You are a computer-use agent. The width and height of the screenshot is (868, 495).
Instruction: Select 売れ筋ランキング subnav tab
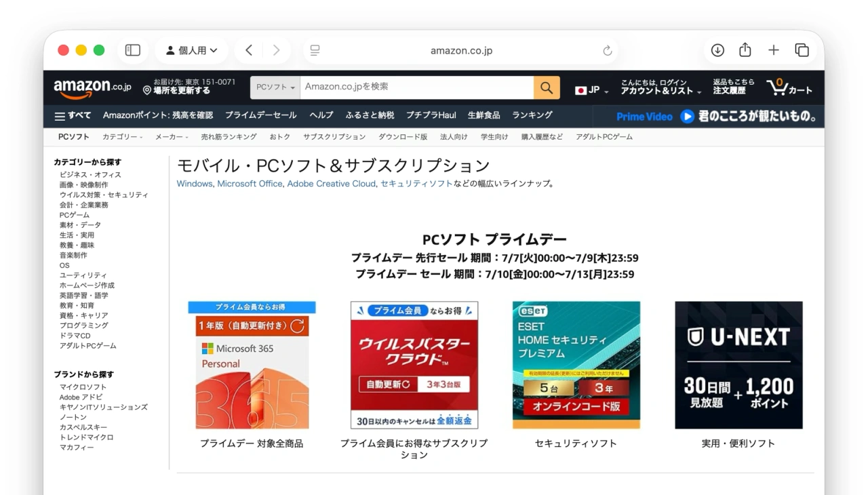pos(229,137)
